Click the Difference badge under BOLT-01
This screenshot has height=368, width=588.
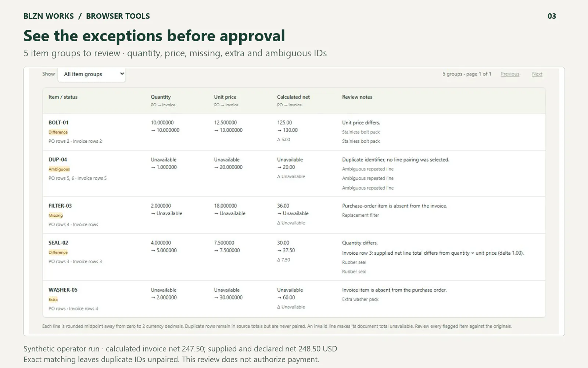click(x=58, y=132)
